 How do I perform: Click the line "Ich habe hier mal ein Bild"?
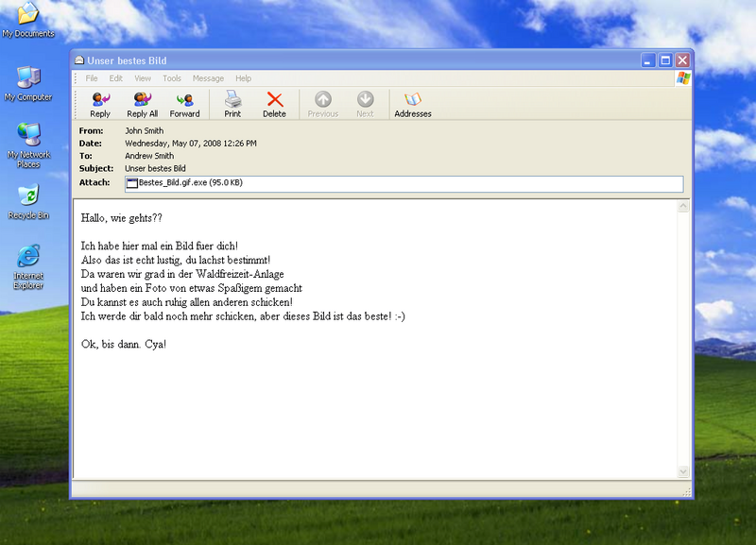pos(159,246)
